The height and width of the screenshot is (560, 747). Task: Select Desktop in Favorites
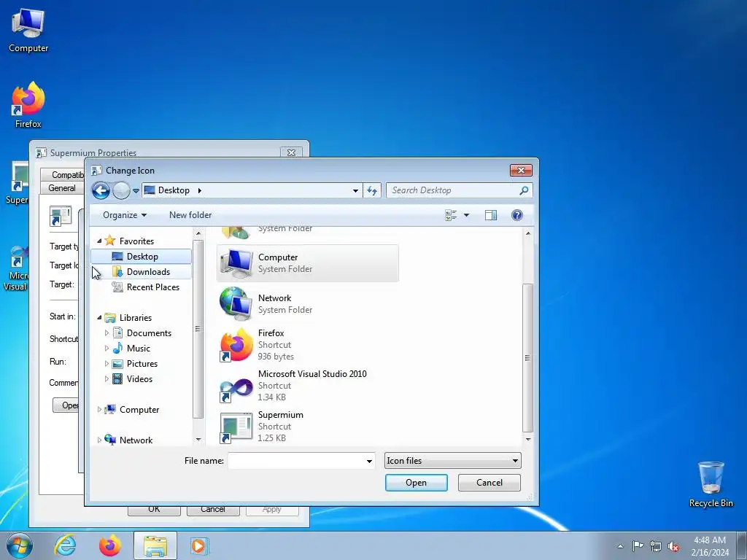pos(142,257)
